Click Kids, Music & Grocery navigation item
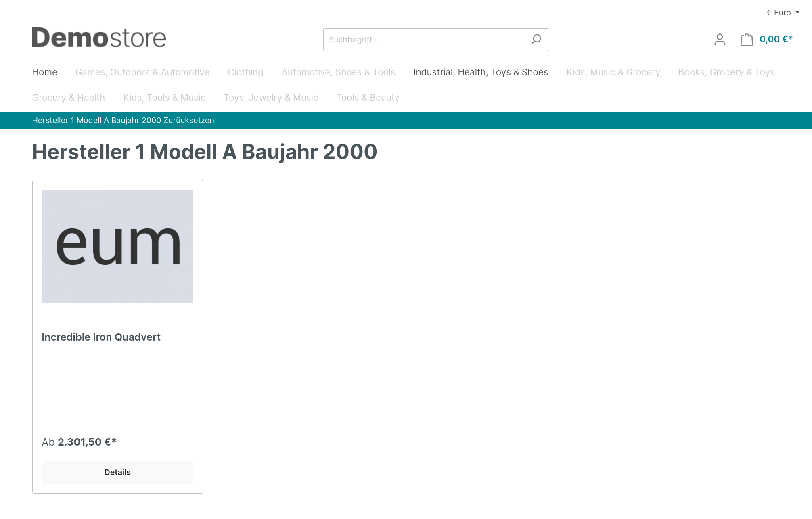812x519 pixels. 613,72
